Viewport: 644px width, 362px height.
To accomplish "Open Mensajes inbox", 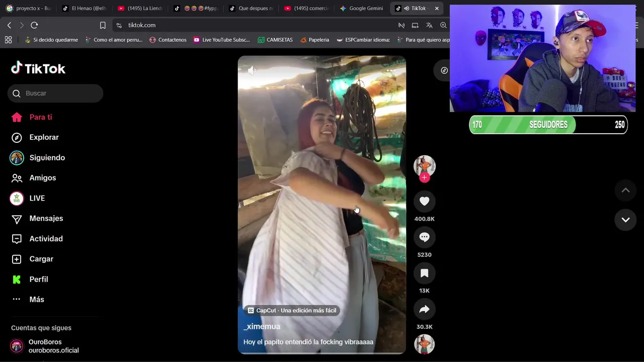I will click(37, 218).
